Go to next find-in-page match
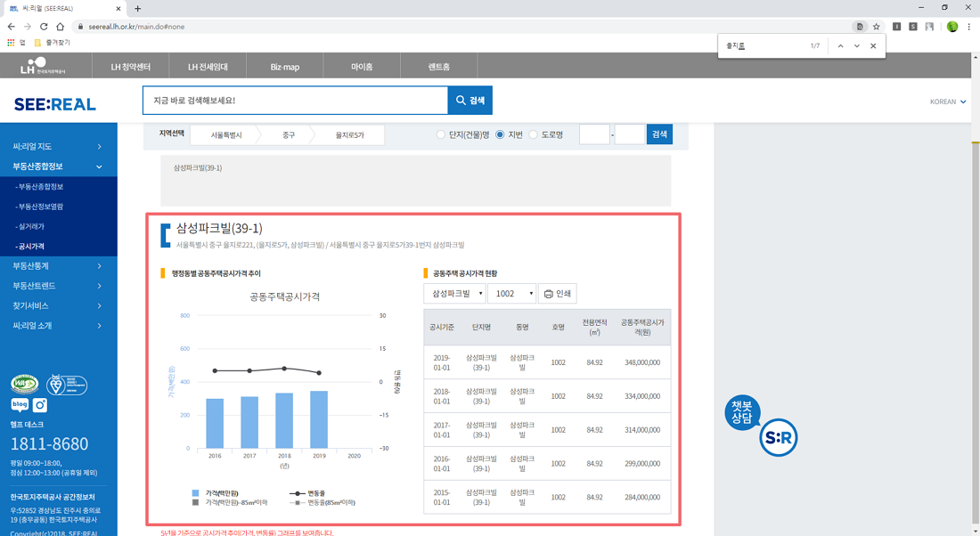The image size is (980, 536). point(857,45)
